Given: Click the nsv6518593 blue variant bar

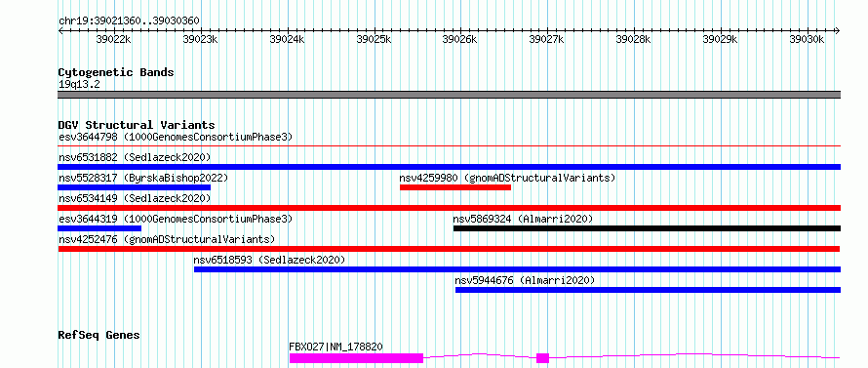Looking at the screenshot, I should [517, 269].
